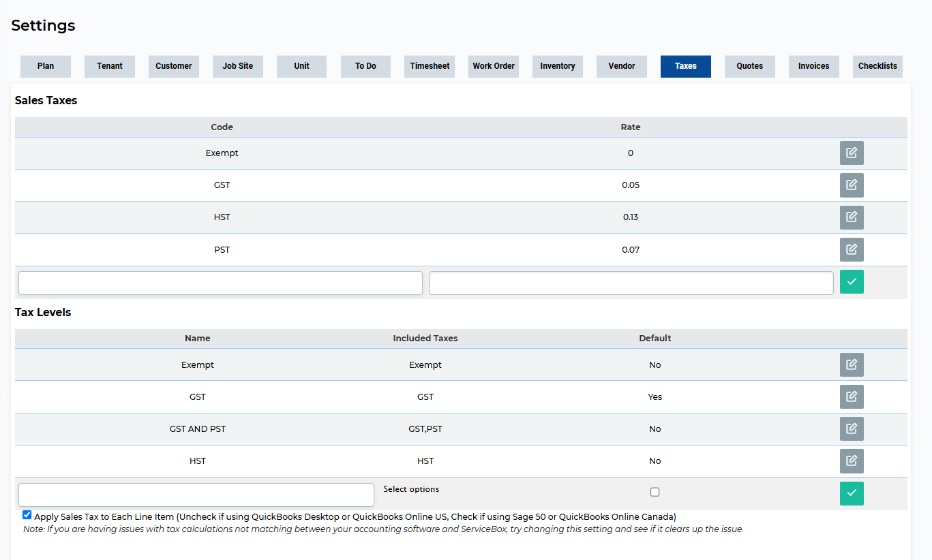Image resolution: width=932 pixels, height=560 pixels.
Task: Select the Exempt rate value 0
Action: (x=631, y=153)
